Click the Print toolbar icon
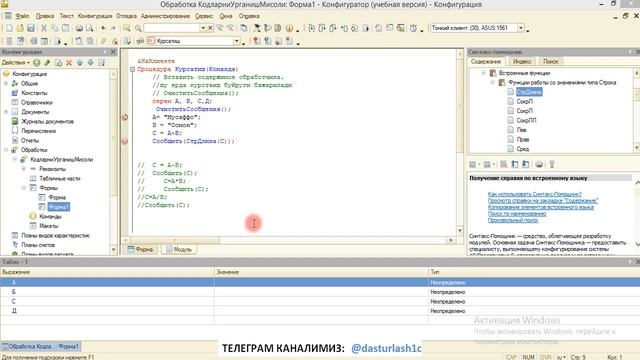This screenshot has width=640, height=360. pos(79,28)
